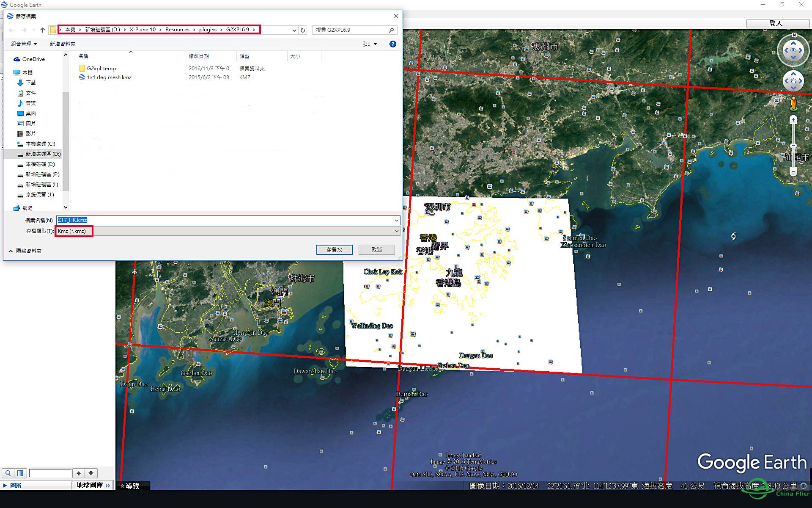This screenshot has width=812, height=508.
Task: Expand the 導覽 tour panel
Action: click(x=130, y=486)
